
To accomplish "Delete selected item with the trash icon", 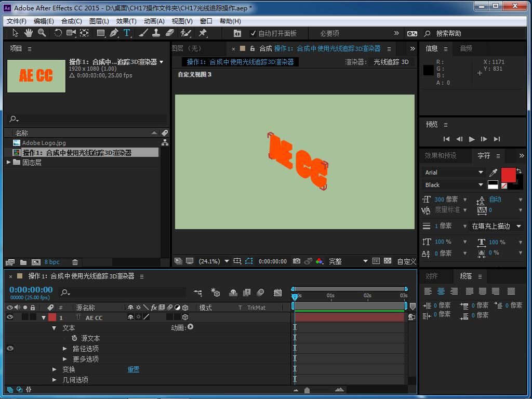I will click(75, 262).
